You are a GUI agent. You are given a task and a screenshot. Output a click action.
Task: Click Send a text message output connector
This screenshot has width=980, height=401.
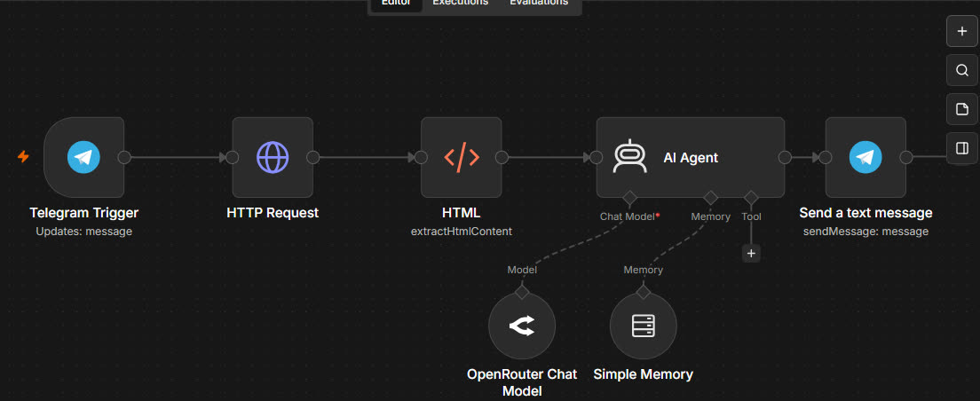pyautogui.click(x=906, y=157)
